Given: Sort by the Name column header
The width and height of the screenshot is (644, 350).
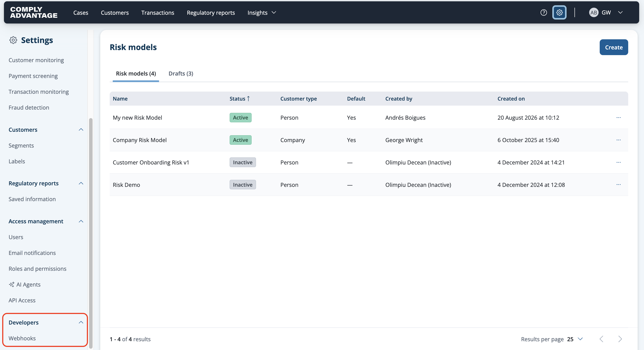Looking at the screenshot, I should tap(120, 99).
